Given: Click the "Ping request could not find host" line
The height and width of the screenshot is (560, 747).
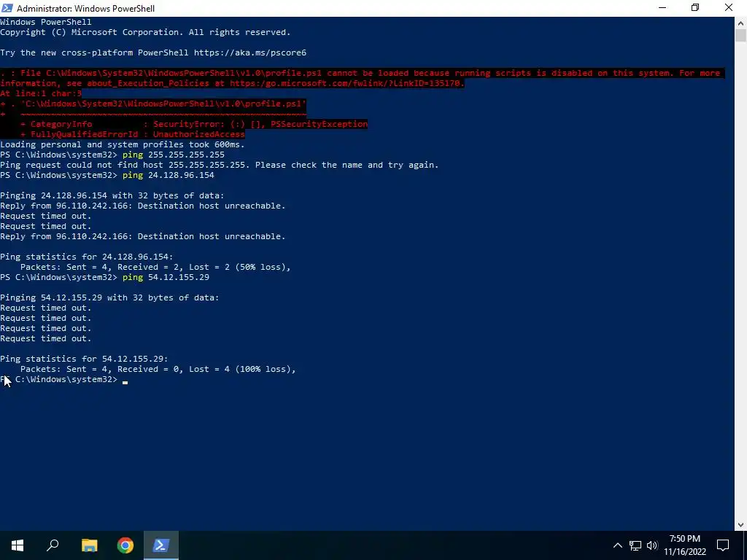Looking at the screenshot, I should (219, 166).
